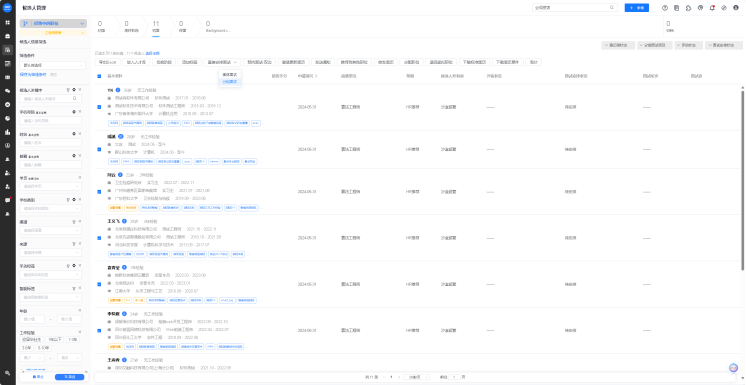Uncheck the candidate row aged 36岁
Viewport: 746px width, 385px height.
coord(99,107)
